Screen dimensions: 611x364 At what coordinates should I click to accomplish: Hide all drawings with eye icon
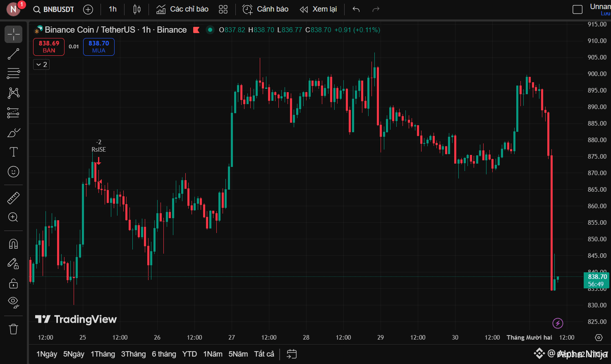13,303
